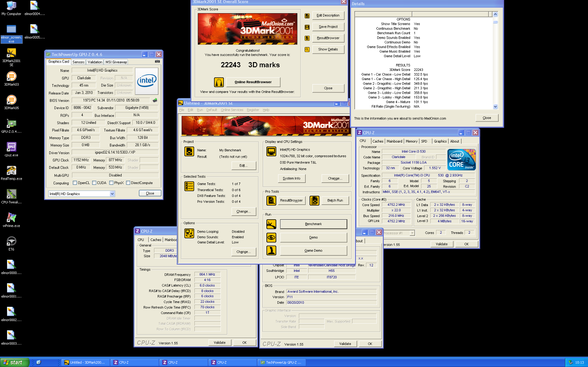Click Close button in GPU-Z

point(150,193)
